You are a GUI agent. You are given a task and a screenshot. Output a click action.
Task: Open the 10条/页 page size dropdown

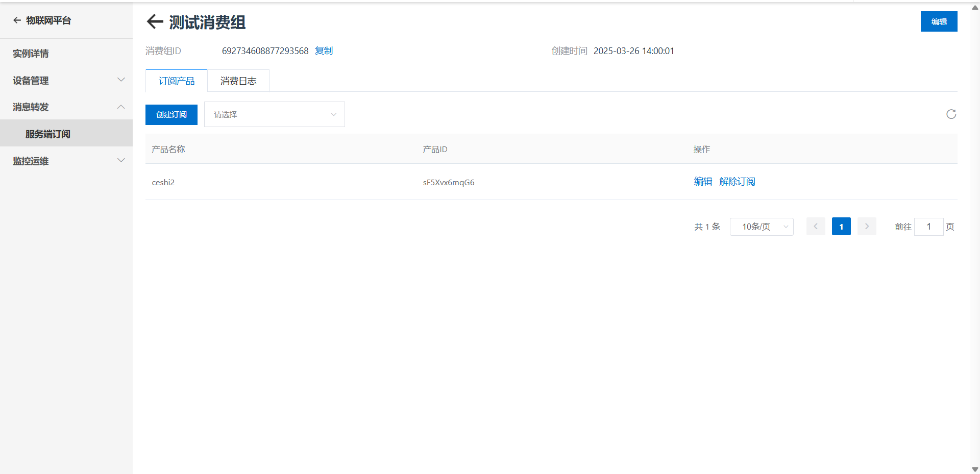762,227
